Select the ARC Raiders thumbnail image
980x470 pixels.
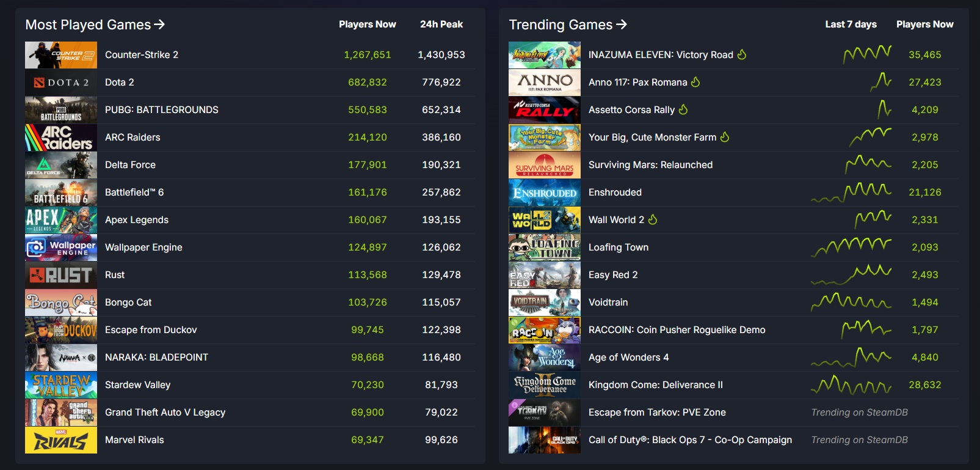(x=61, y=138)
